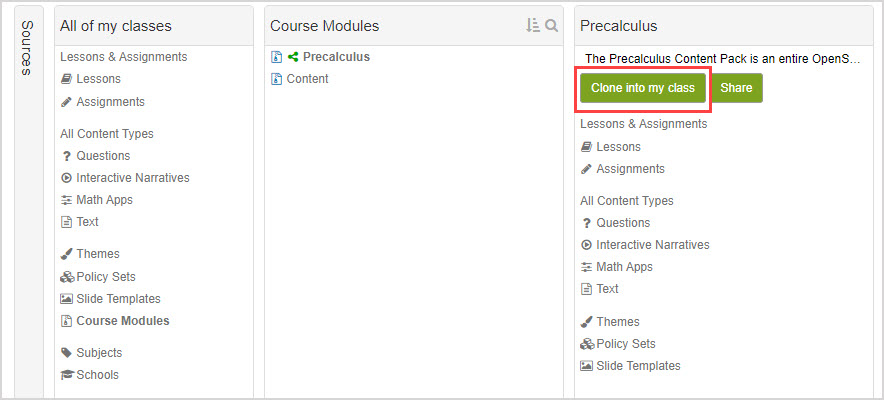Click the Assignments pencil icon in Precalculus panel

(586, 169)
